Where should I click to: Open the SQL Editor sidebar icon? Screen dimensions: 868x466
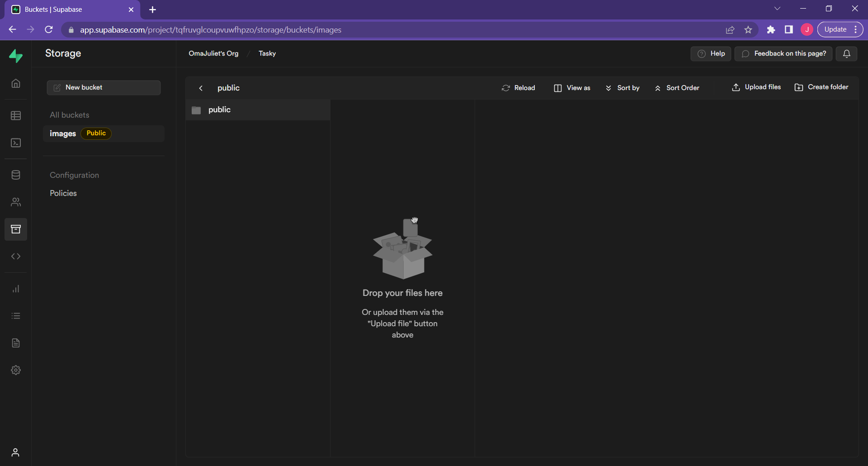[16, 143]
